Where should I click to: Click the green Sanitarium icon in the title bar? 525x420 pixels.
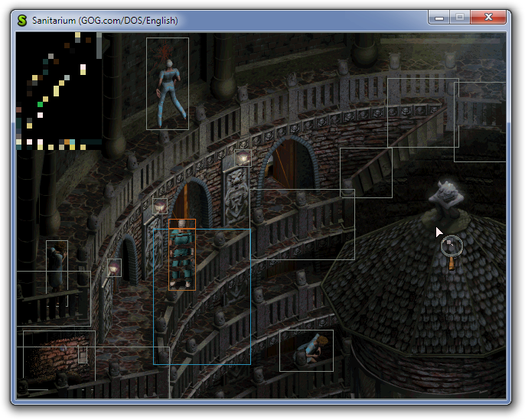pos(22,21)
